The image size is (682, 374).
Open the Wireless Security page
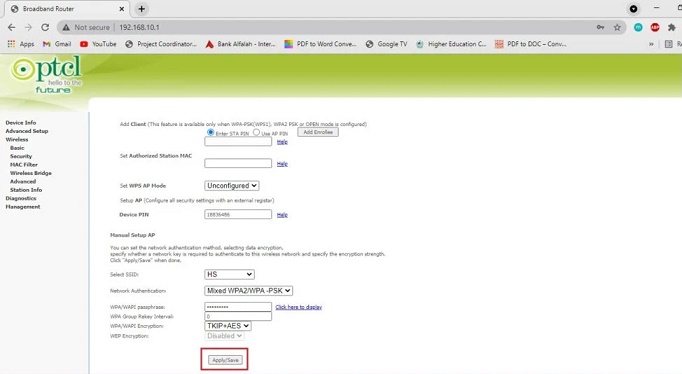(x=21, y=156)
